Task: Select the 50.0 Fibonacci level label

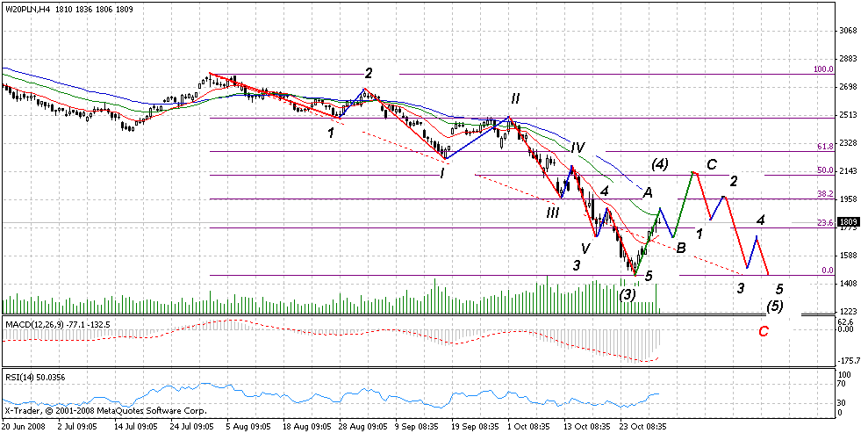Action: (825, 170)
